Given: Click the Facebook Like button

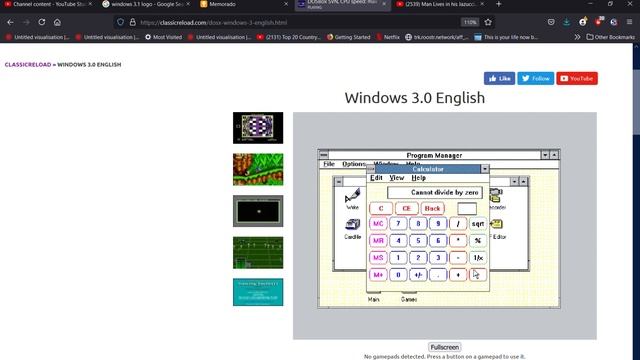Looking at the screenshot, I should (499, 78).
